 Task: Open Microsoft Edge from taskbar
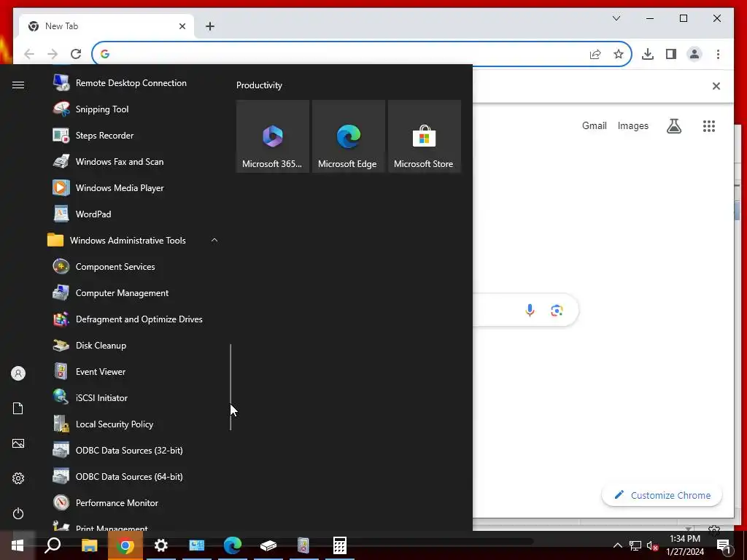coord(233,545)
